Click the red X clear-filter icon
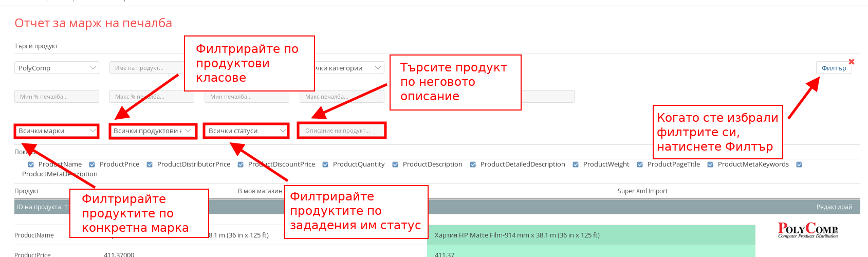Screen dimensions: 868x257 click(x=852, y=62)
